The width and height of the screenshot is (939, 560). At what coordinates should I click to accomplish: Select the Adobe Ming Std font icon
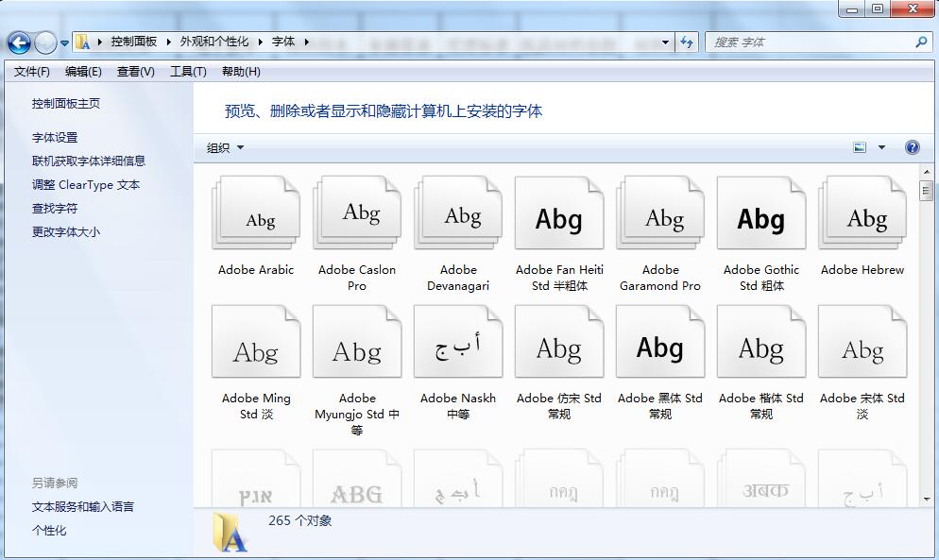coord(256,342)
